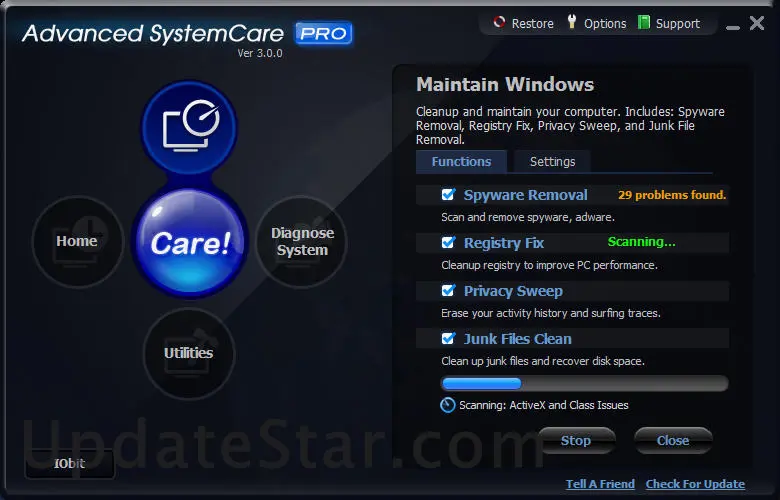Image resolution: width=780 pixels, height=500 pixels.
Task: Open the Restore menu item
Action: coord(532,23)
